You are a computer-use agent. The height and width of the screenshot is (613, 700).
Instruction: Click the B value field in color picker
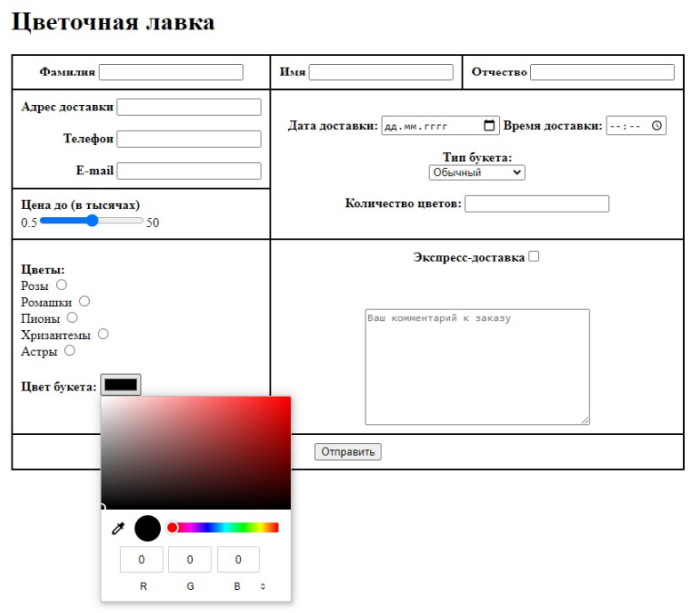click(238, 560)
